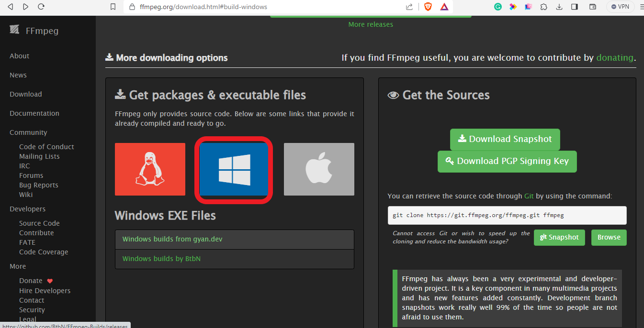Open Mailing Lists link
644x328 pixels.
point(39,156)
